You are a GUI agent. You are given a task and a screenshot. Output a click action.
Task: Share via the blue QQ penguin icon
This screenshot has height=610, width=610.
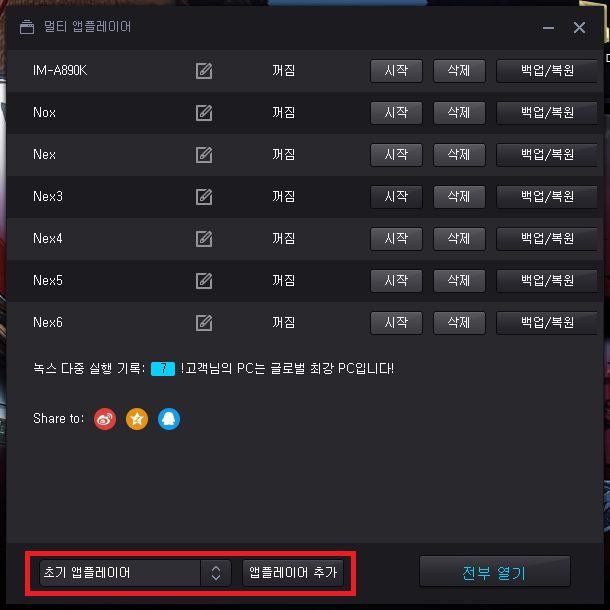click(x=169, y=419)
